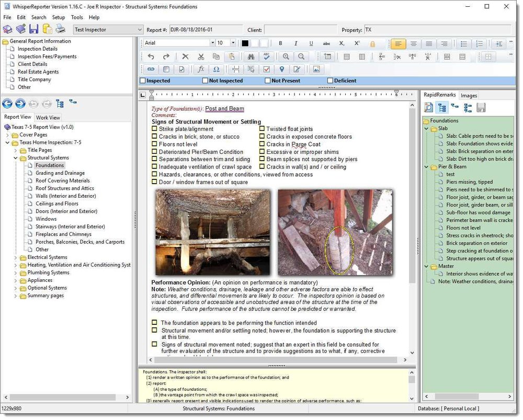Viewport: 523px width, 420px height.
Task: Expand the Cover Pages folder
Action: click(8, 135)
